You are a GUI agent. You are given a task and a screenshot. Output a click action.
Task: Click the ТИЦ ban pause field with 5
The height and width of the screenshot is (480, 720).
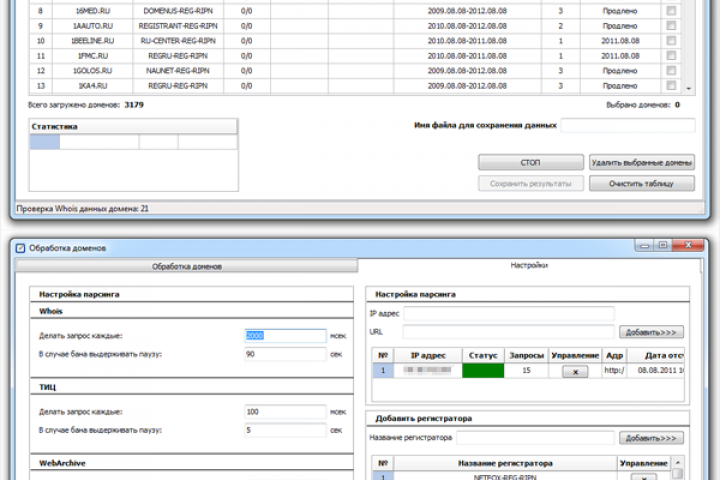point(285,430)
